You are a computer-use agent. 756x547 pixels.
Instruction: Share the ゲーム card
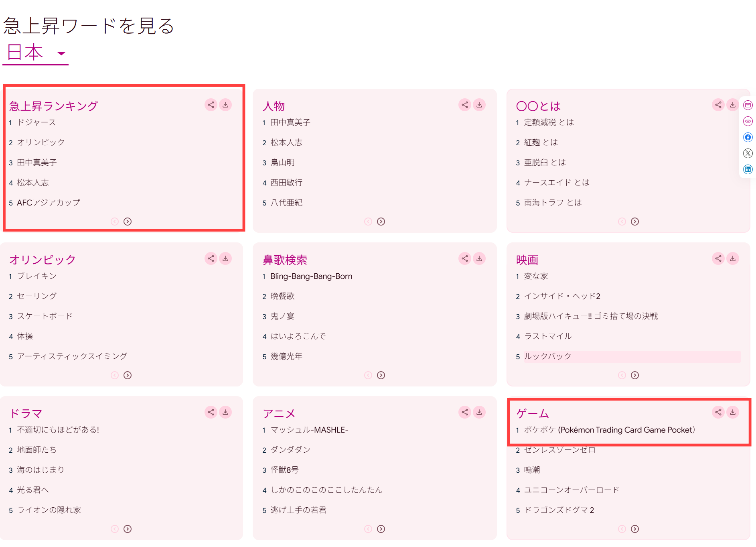point(718,412)
